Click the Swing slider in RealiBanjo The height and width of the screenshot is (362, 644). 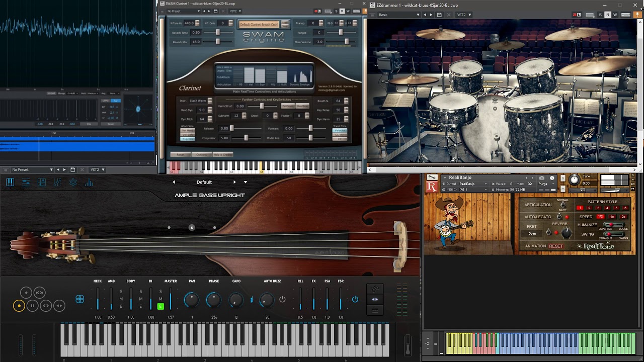pos(614,234)
